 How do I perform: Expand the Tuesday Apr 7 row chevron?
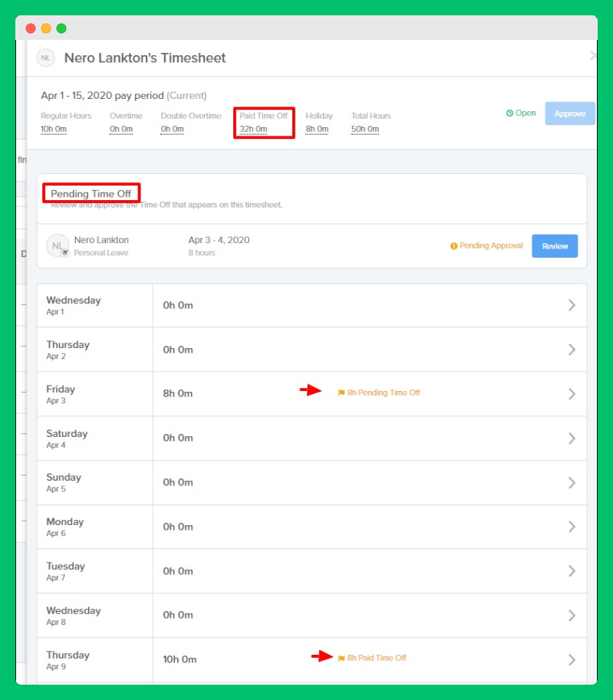(572, 571)
